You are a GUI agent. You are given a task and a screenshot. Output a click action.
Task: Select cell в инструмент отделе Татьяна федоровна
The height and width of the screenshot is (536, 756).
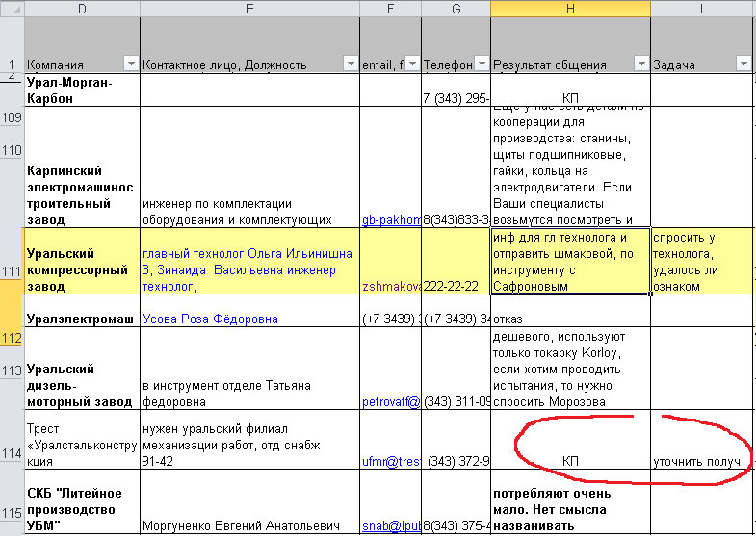249,369
